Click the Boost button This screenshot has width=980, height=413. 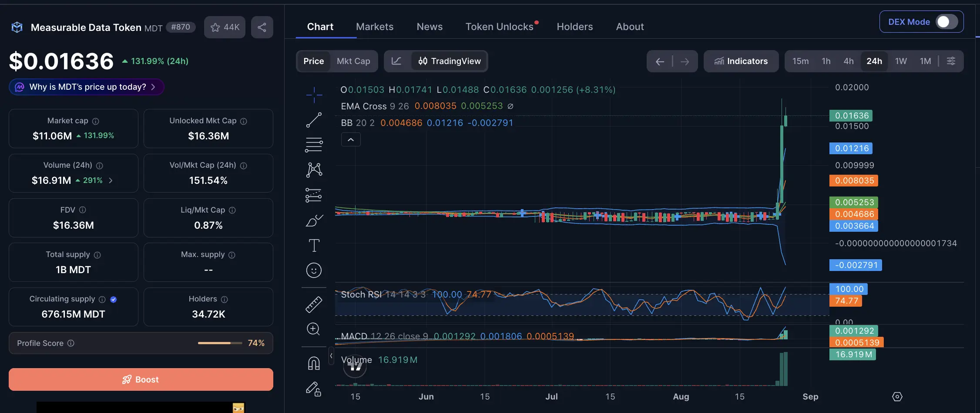click(x=141, y=379)
